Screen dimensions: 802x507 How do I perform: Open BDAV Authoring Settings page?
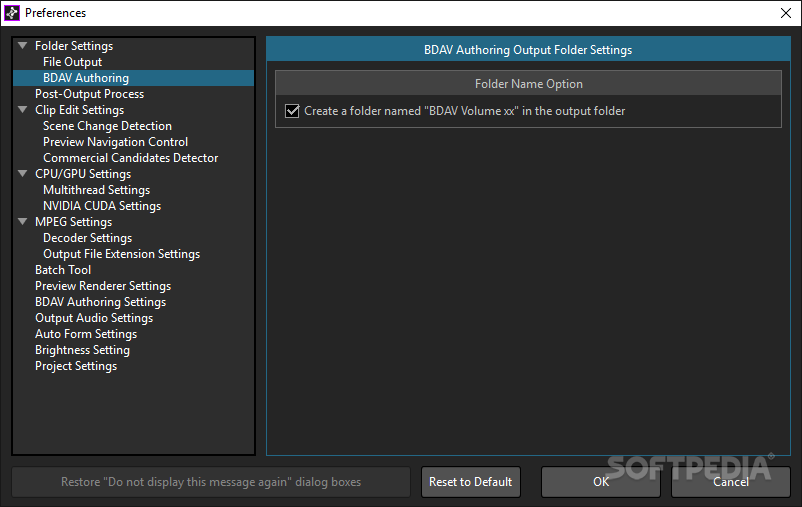tap(100, 302)
